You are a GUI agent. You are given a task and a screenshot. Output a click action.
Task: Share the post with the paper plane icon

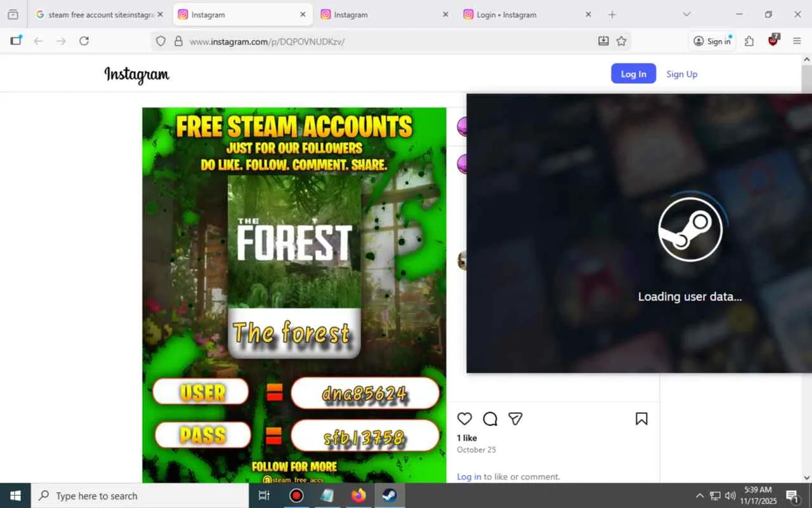click(x=515, y=418)
